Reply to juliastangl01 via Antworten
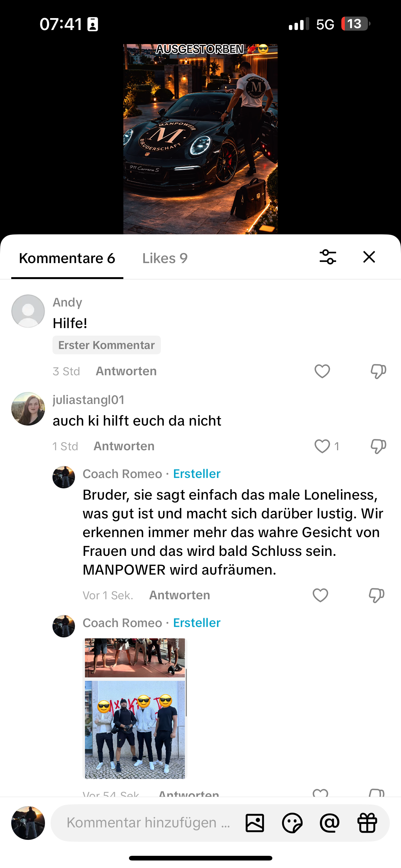 point(124,446)
